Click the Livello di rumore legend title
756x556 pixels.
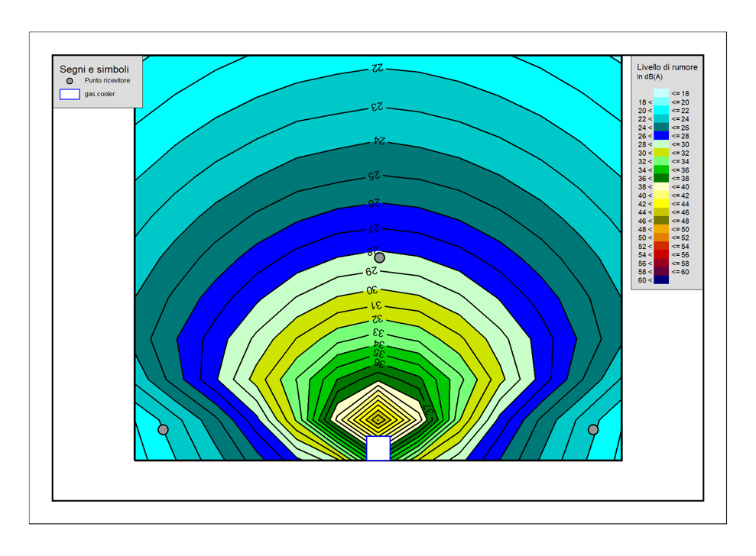tap(667, 67)
